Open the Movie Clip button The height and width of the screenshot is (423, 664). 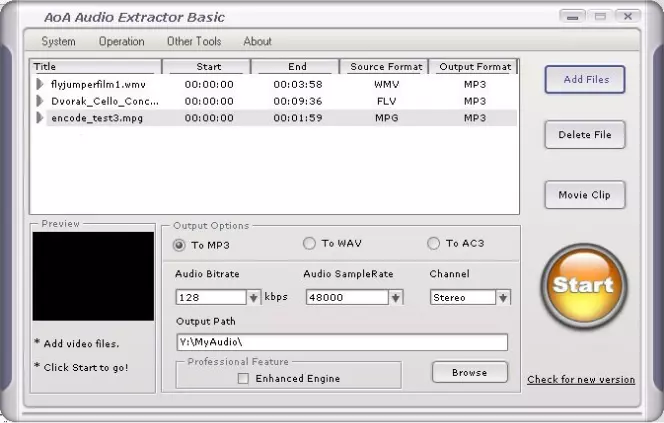[x=585, y=195]
